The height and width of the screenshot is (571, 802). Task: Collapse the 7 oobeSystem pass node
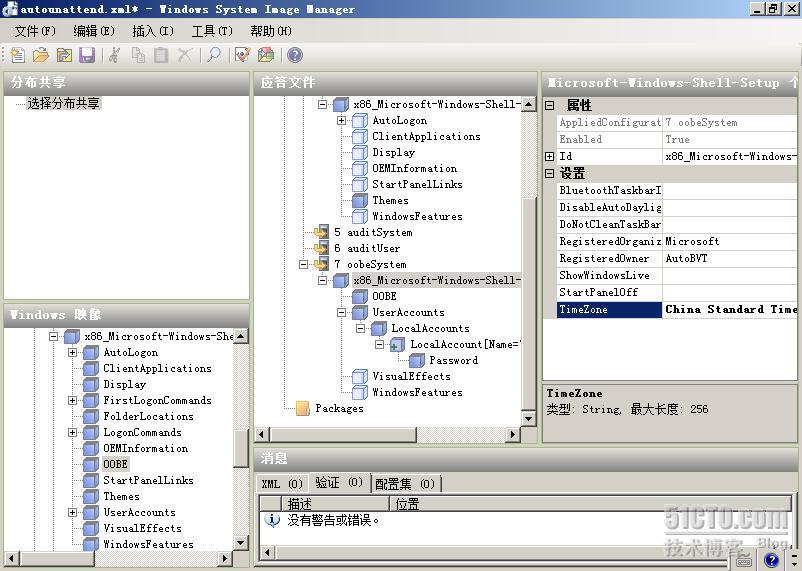pos(304,264)
